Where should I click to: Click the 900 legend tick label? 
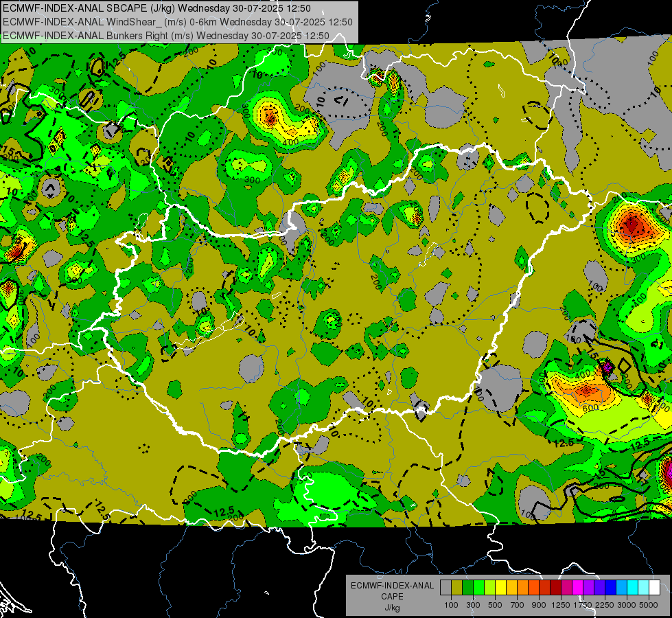click(539, 605)
